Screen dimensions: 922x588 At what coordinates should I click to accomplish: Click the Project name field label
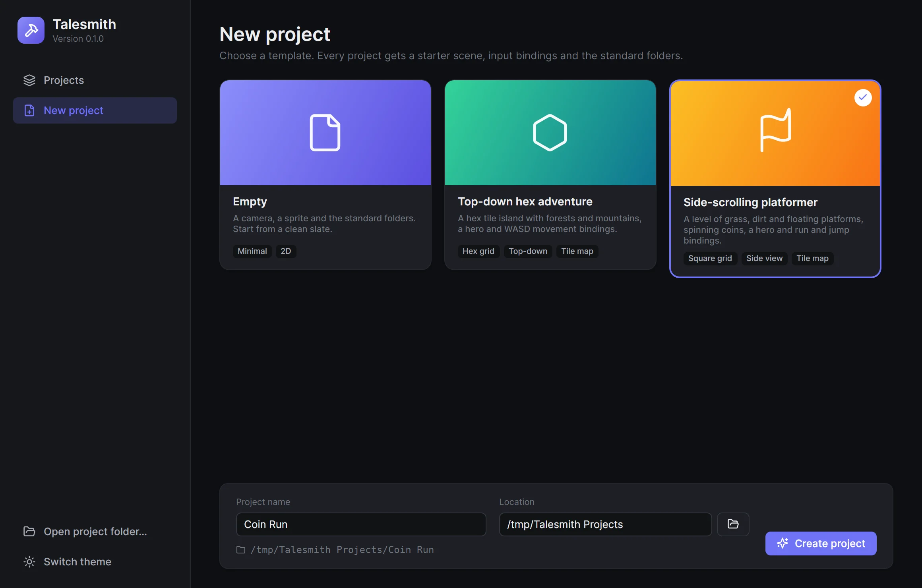pyautogui.click(x=263, y=502)
